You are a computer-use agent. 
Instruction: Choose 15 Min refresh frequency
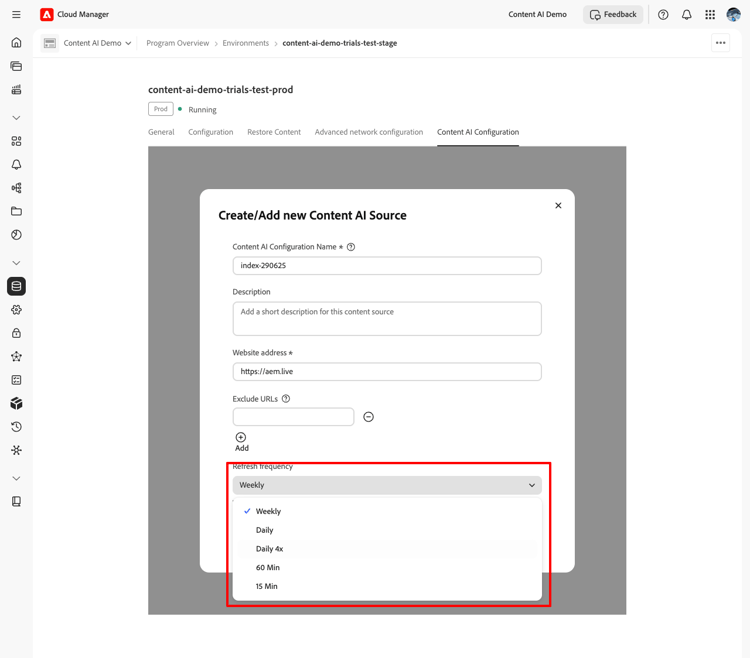(387, 586)
